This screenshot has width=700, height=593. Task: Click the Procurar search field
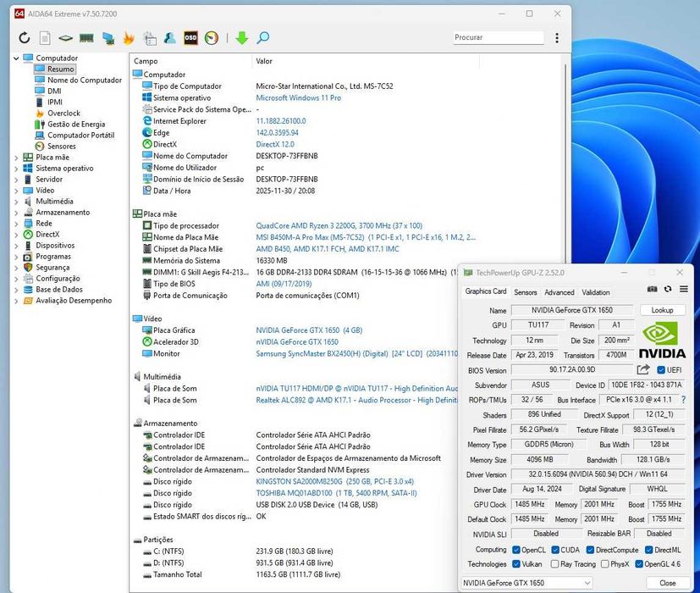[x=499, y=37]
